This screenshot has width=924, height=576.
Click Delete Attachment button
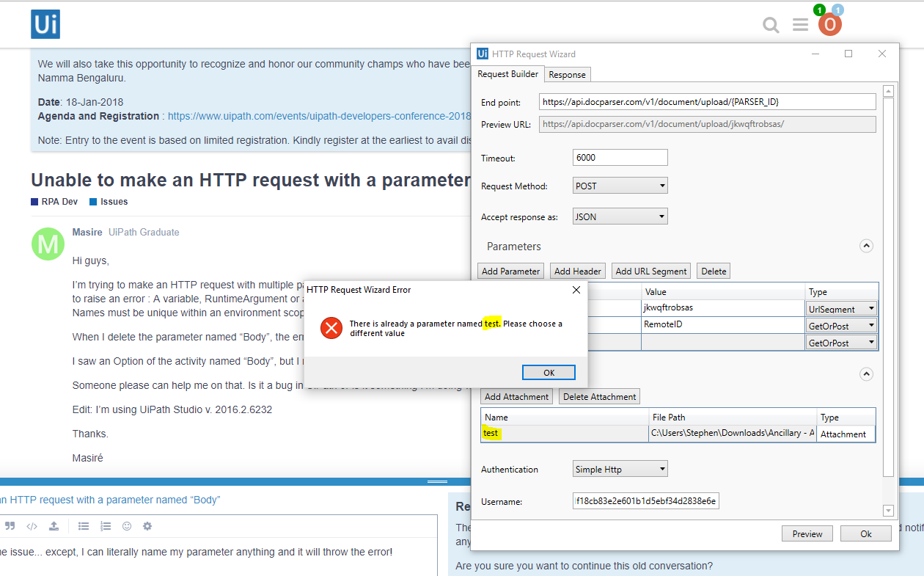(599, 396)
